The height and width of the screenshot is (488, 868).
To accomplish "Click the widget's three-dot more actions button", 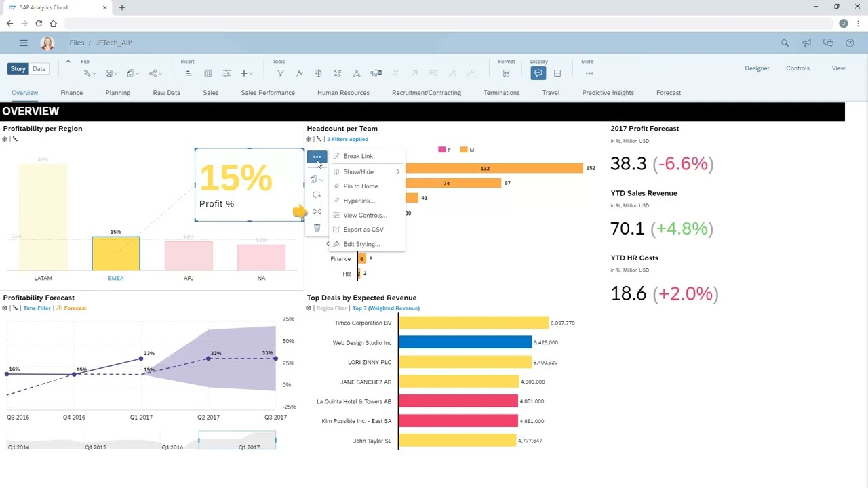I will point(317,157).
